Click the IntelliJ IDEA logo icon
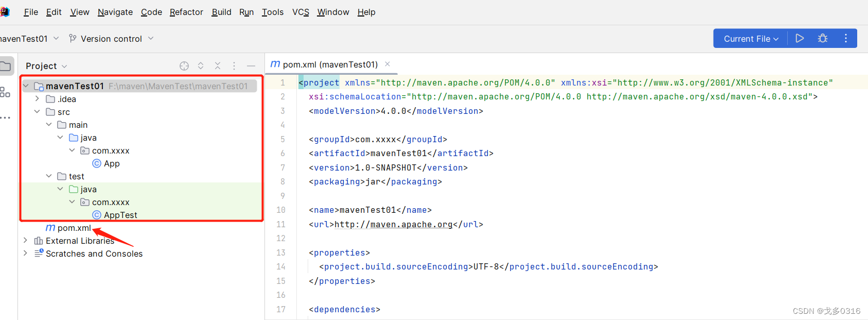 pyautogui.click(x=5, y=12)
